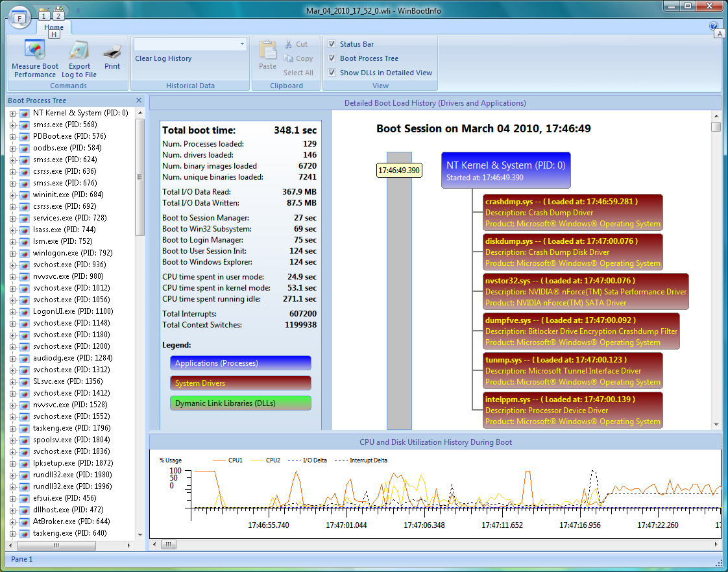Select the oodbs.exe process icon

pos(25,148)
